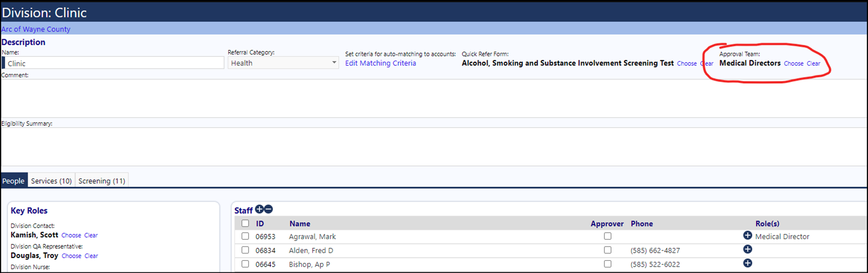The height and width of the screenshot is (273, 868).
Task: Open Edit Matching Criteria link
Action: (x=380, y=63)
